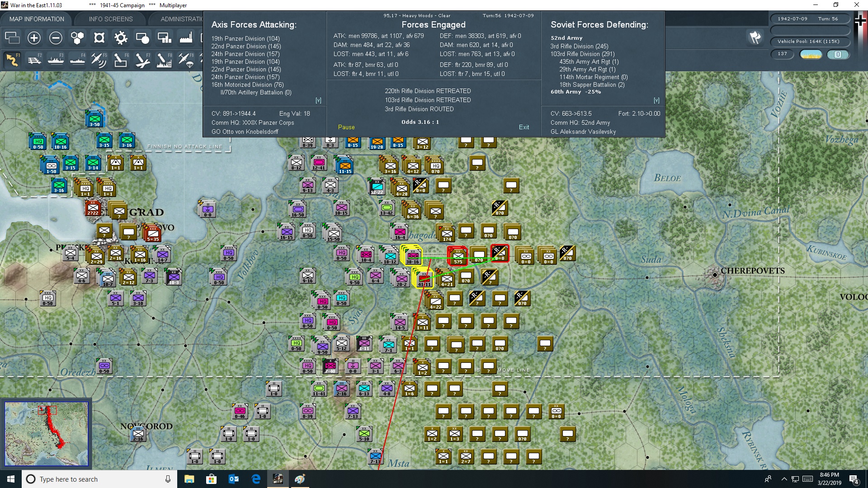
Task: Click the weather condition indicator oval
Action: coord(811,54)
